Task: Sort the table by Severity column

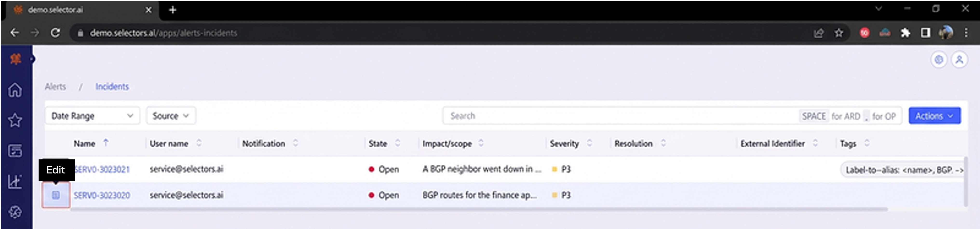Action: [589, 143]
